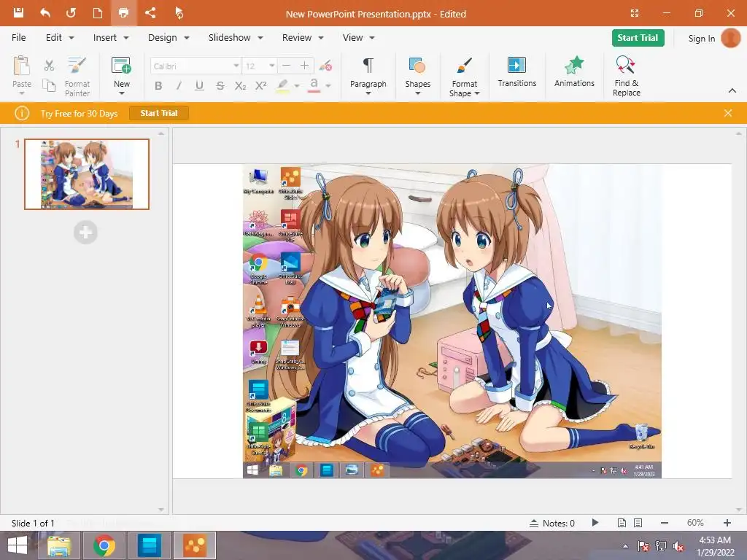The image size is (747, 560).
Task: Switch to normal slide view icon
Action: [622, 523]
